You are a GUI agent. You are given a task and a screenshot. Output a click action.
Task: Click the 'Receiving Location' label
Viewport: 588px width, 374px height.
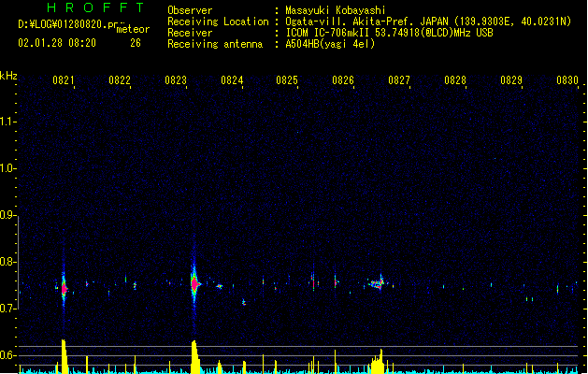point(218,22)
